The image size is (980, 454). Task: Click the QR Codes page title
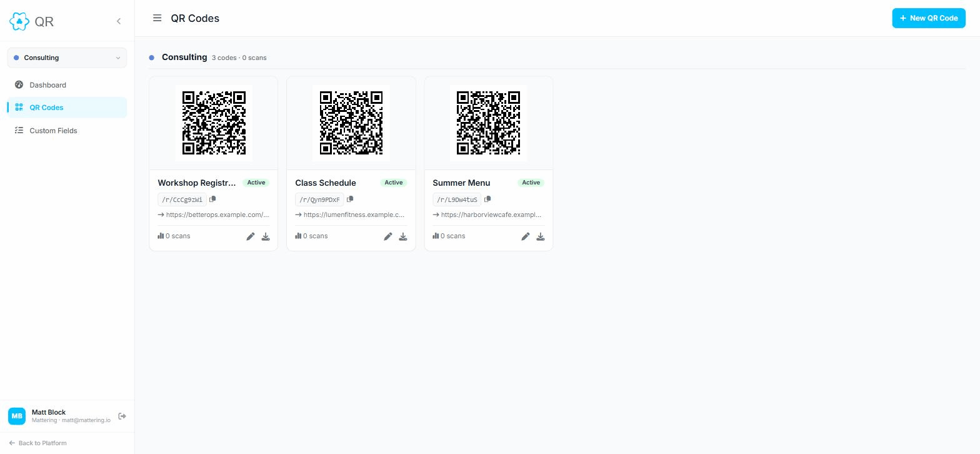coord(195,18)
